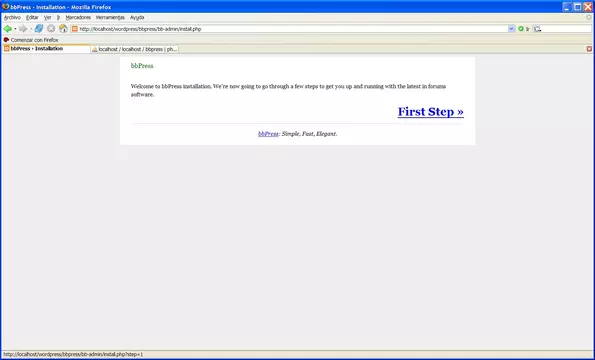595x360 pixels.
Task: Select the bbPress Installation tab
Action: [x=46, y=49]
